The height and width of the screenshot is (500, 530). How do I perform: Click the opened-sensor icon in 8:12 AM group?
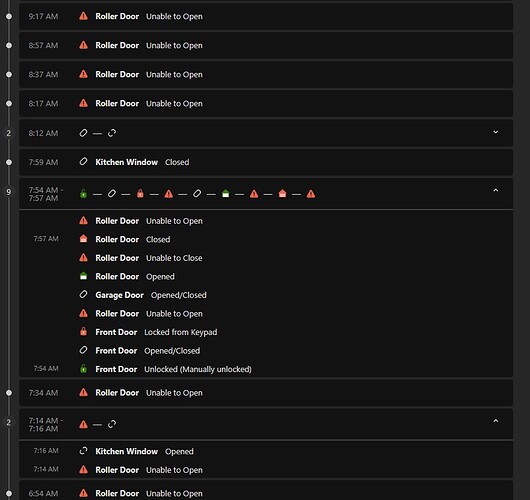112,133
